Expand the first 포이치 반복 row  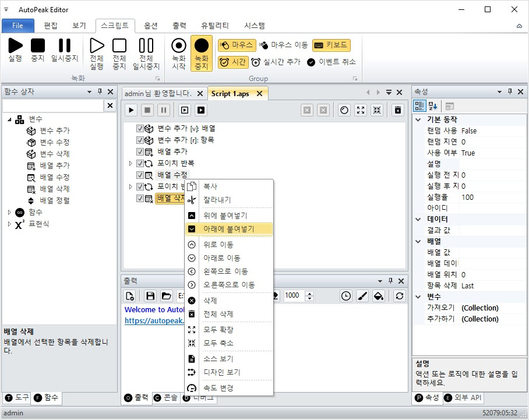point(131,163)
